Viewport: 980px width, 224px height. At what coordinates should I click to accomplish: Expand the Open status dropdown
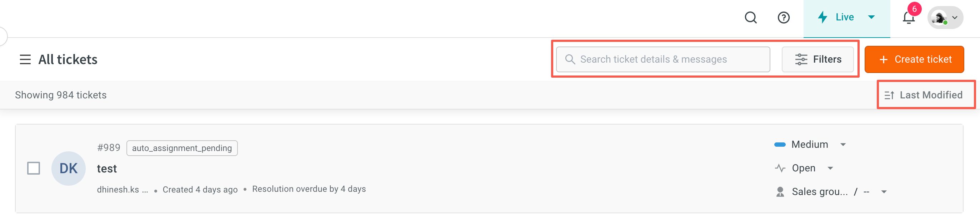click(830, 168)
